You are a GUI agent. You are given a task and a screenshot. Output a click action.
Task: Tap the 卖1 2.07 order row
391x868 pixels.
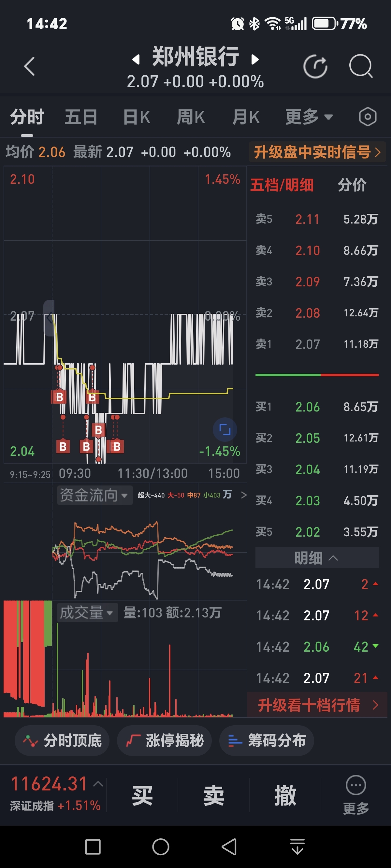point(317,344)
